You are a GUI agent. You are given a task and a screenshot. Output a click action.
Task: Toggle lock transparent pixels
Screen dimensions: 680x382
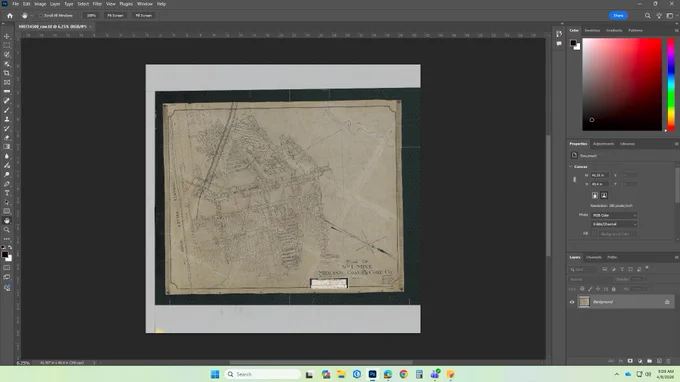[x=582, y=289]
